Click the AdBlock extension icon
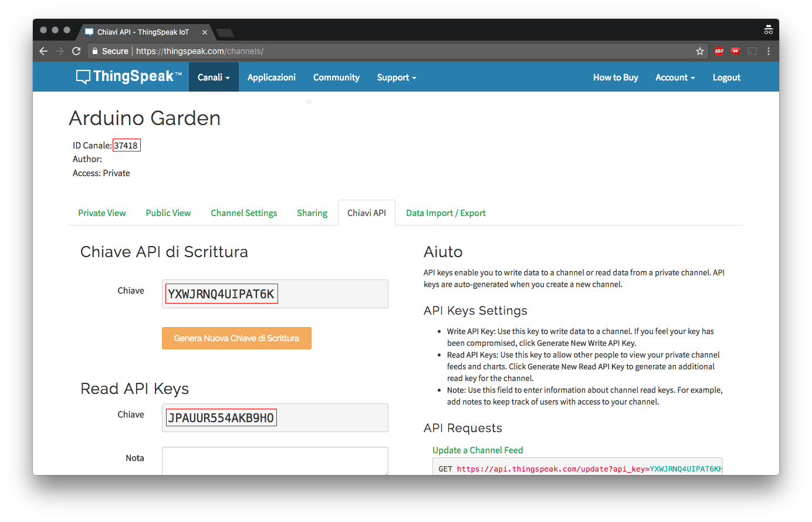This screenshot has height=522, width=812. tap(719, 51)
